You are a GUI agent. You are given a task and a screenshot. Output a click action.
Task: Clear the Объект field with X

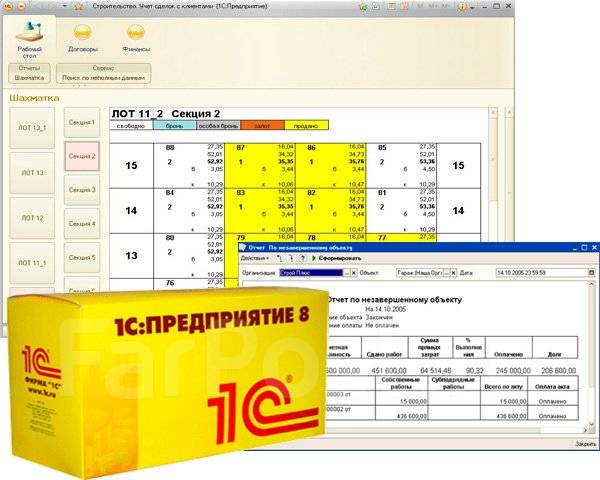click(453, 273)
